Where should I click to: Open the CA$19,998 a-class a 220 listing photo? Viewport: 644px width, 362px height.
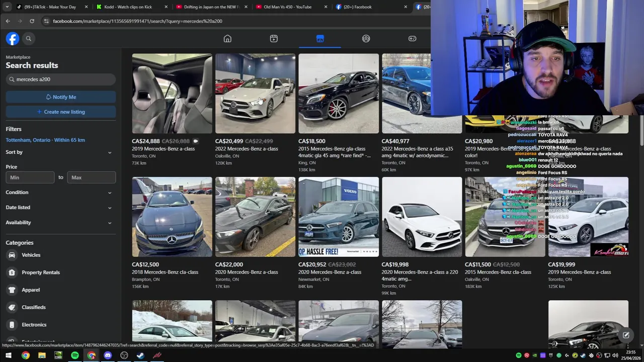pos(422,217)
